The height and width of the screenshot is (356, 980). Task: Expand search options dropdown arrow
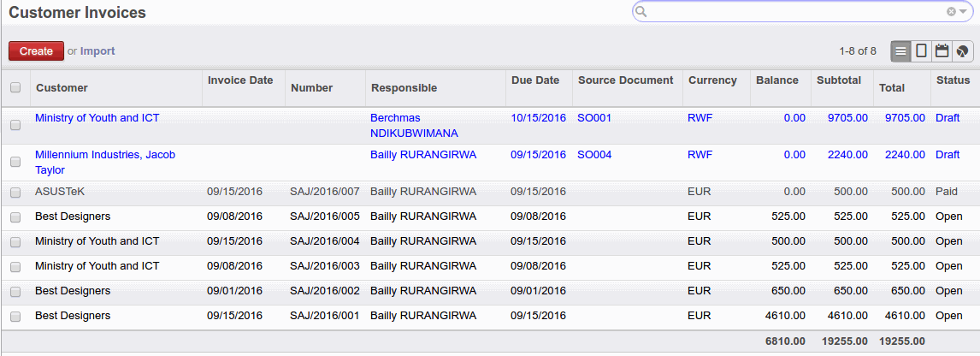coord(963,11)
